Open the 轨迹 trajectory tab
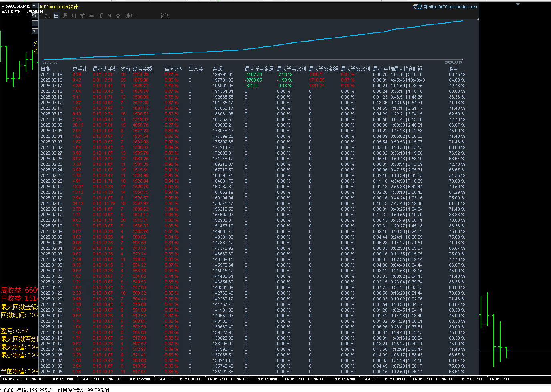This screenshot has width=551, height=392. [x=165, y=16]
